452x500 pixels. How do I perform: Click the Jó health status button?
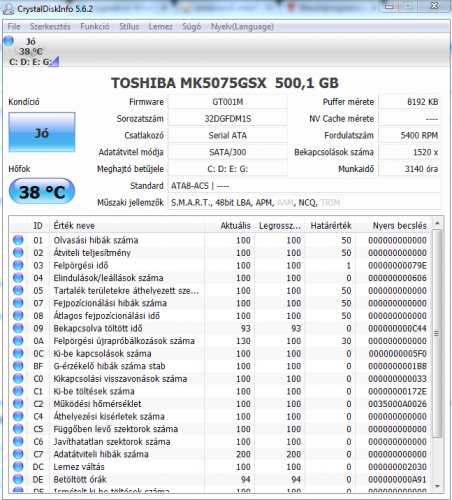[x=42, y=132]
